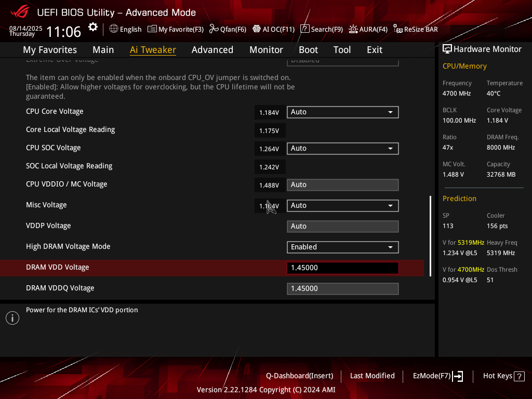Open Search(F9) question mark icon
This screenshot has width=532, height=399.
(x=305, y=29)
